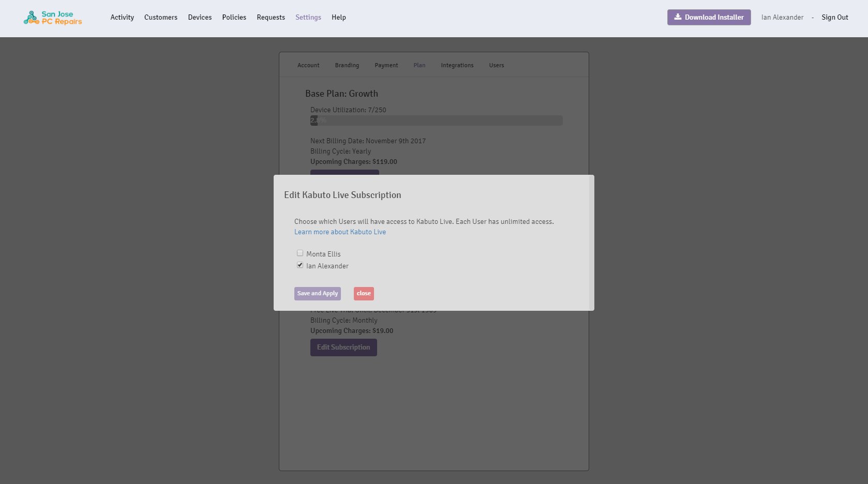868x484 pixels.
Task: Click the Next Billing Date text
Action: (368, 141)
